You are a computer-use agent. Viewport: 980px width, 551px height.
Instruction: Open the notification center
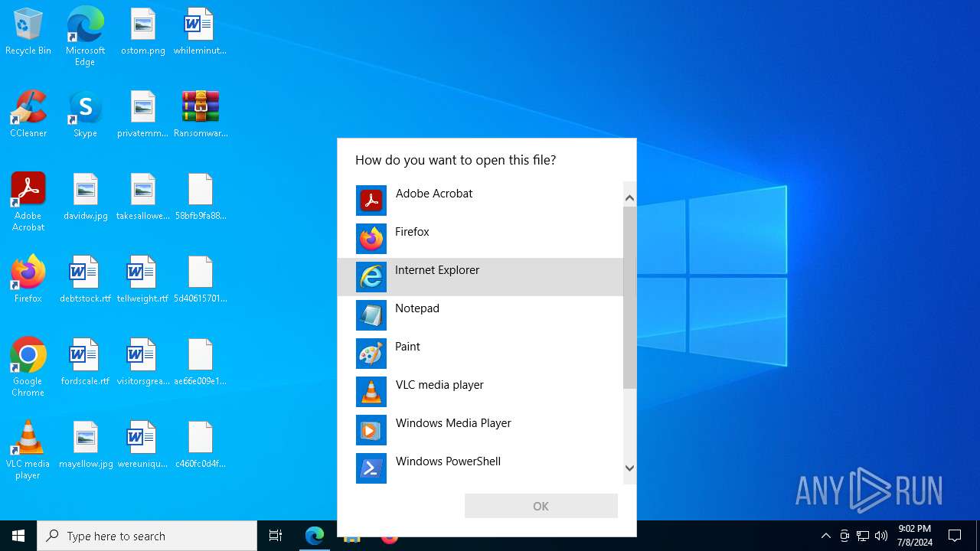point(955,536)
